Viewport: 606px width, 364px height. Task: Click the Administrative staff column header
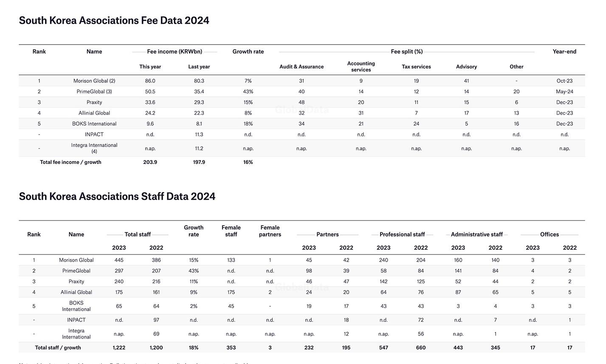click(476, 234)
